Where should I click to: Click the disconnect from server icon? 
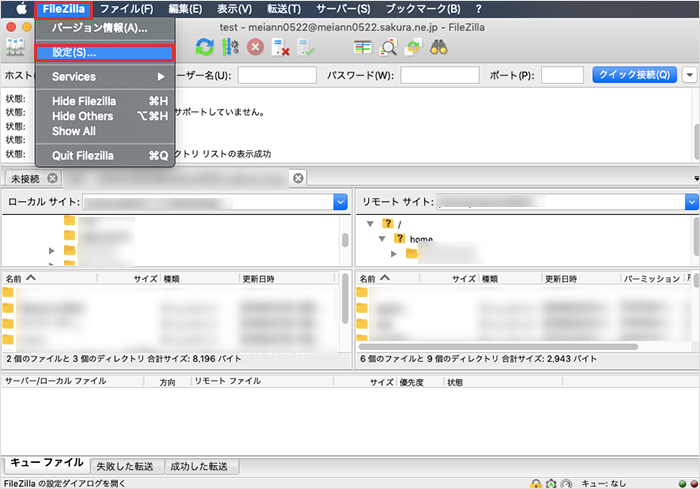[281, 47]
